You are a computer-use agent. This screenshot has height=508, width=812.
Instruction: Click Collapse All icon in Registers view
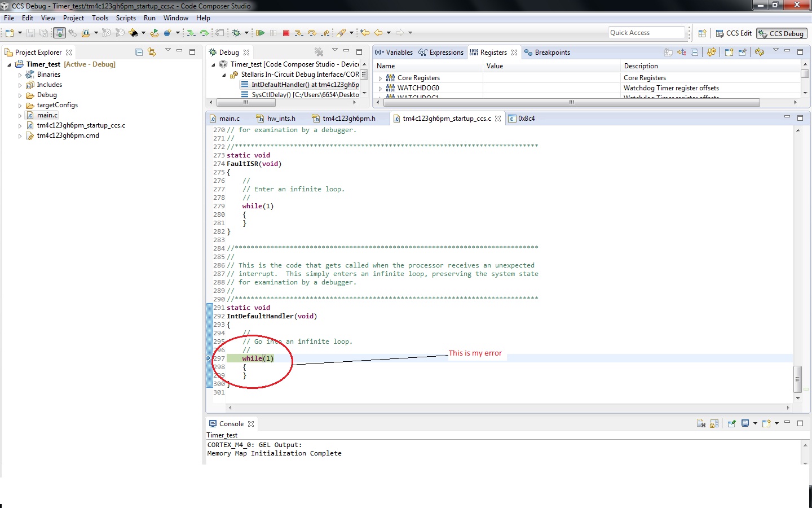point(695,52)
